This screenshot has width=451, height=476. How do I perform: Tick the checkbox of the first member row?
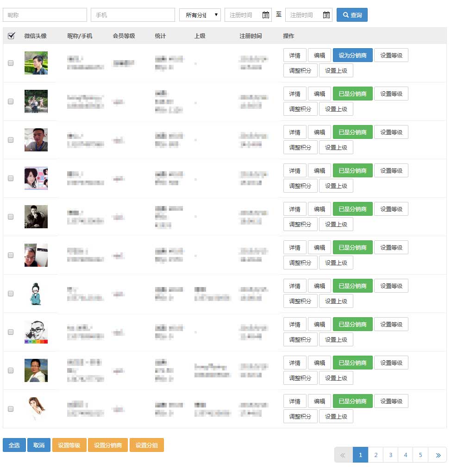click(x=11, y=63)
